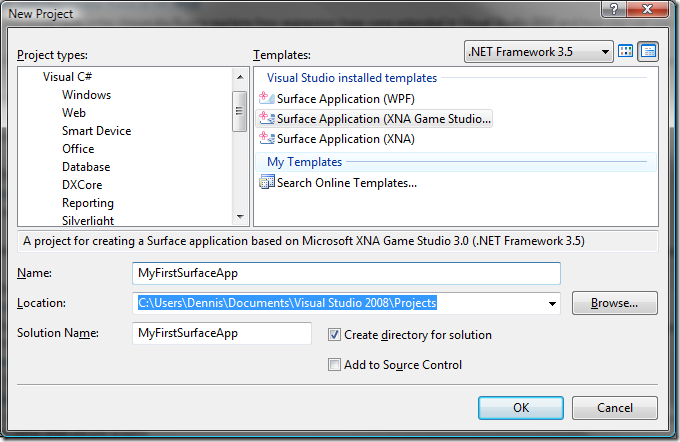This screenshot has width=680, height=442.
Task: Select the Reporting project type
Action: [88, 203]
